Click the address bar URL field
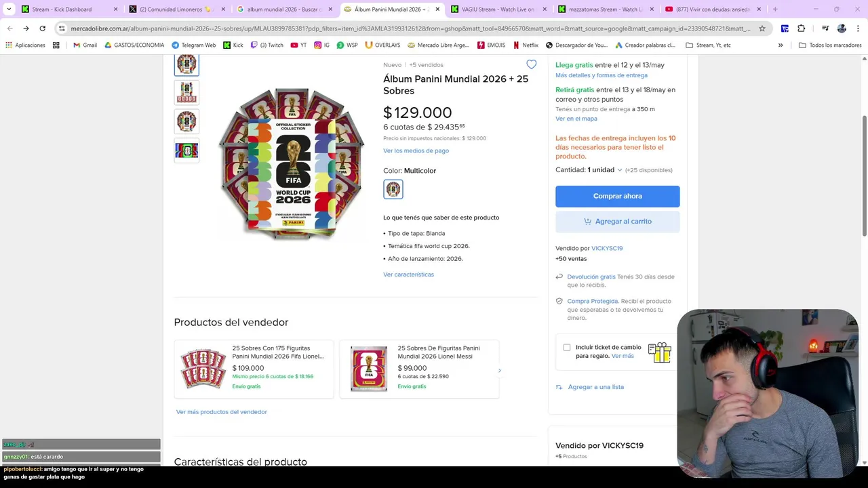This screenshot has height=488, width=868. point(410,28)
